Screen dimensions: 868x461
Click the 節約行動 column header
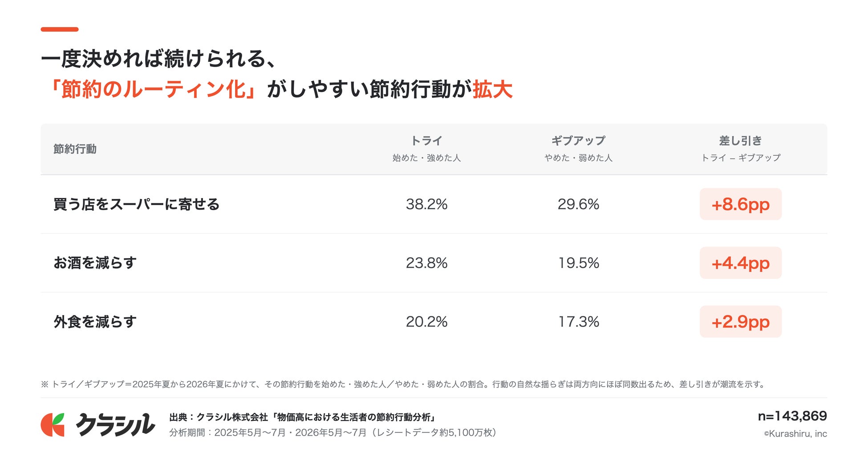point(75,149)
